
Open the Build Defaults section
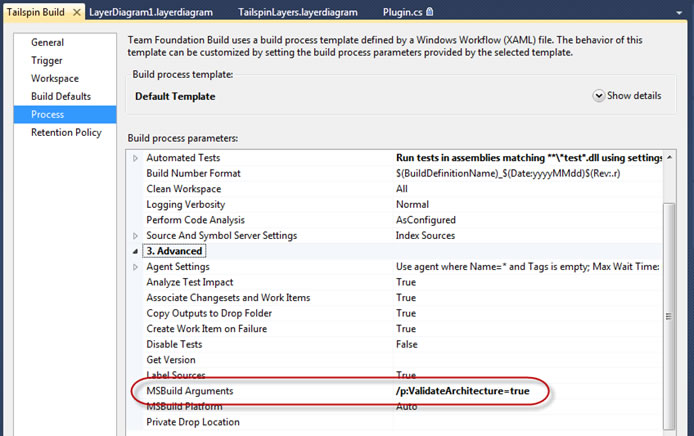[65, 96]
